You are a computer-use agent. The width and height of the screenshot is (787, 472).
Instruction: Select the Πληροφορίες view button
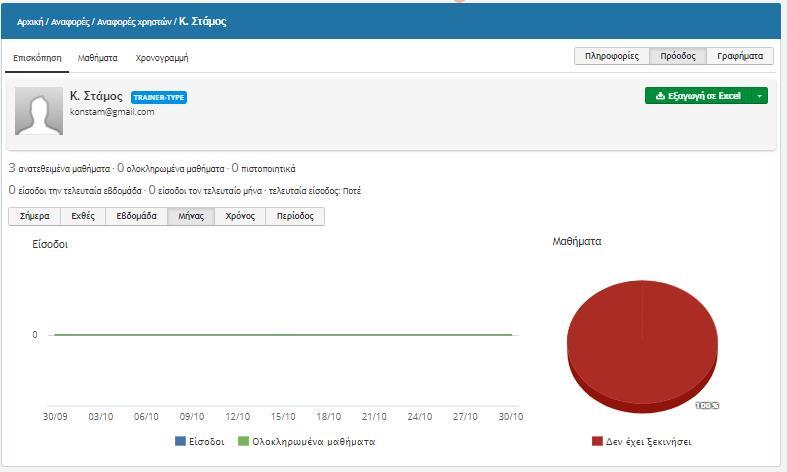[x=612, y=56]
